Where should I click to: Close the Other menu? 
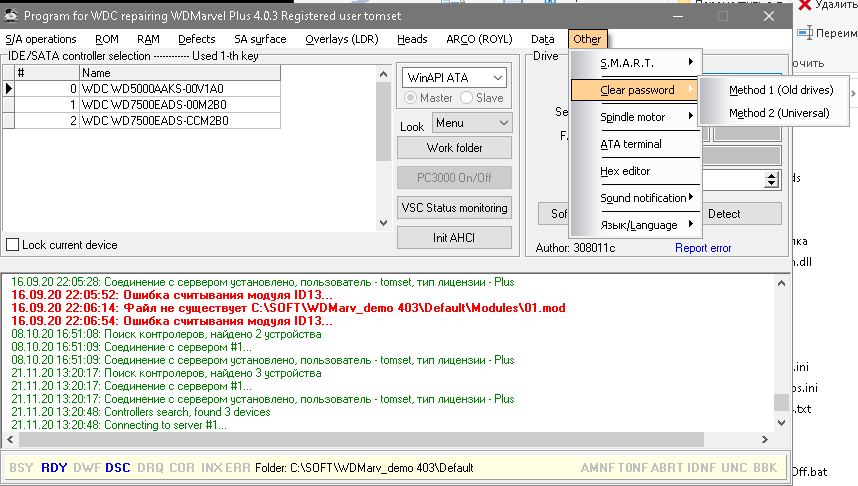tap(587, 39)
